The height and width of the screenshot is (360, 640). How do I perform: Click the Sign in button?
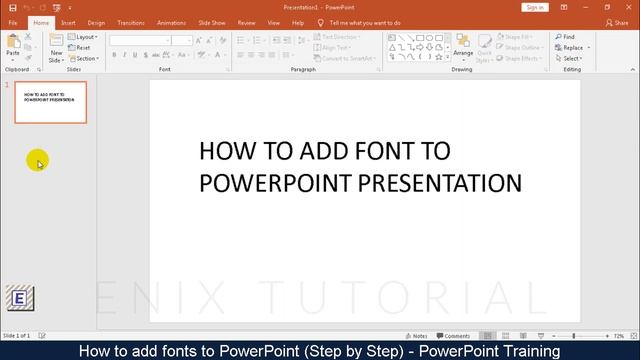tap(535, 8)
